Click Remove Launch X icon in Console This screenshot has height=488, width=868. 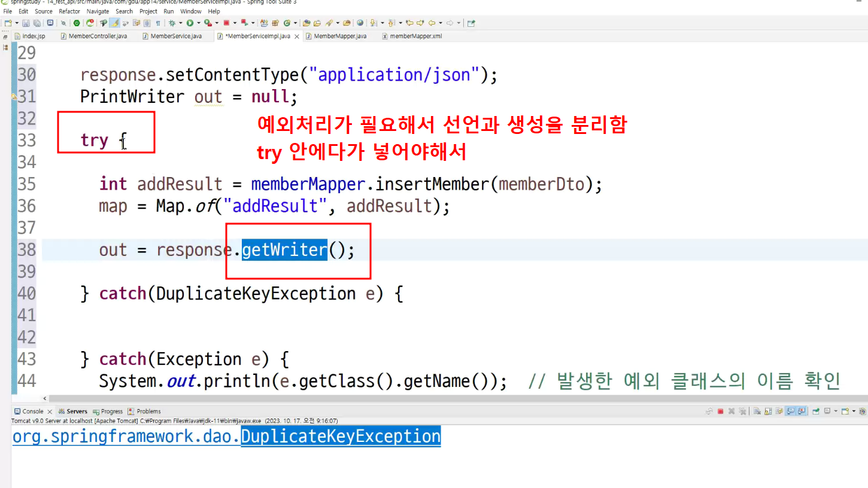point(732,411)
